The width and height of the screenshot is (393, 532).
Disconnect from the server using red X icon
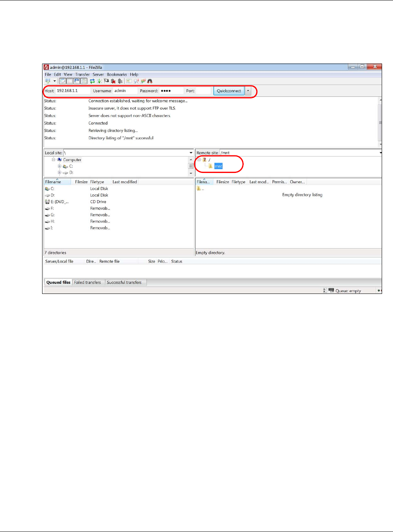(x=113, y=81)
